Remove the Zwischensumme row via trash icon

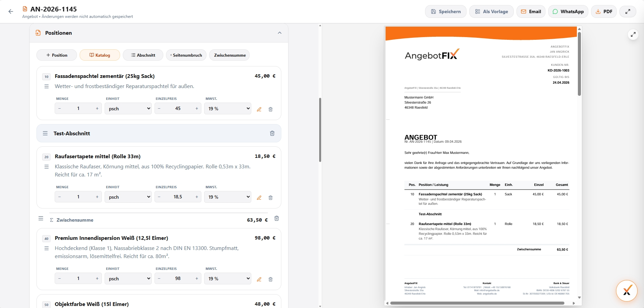point(277,218)
